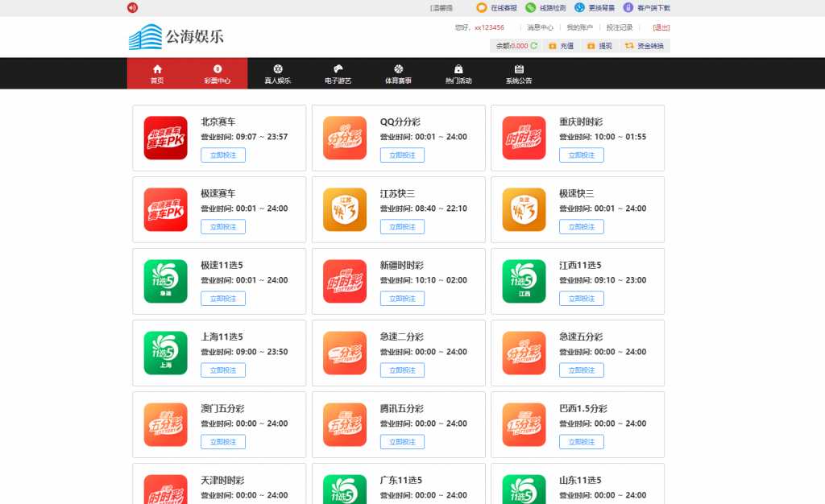Viewport: 825px width, 504px height.
Task: Mute the site sound speaker icon
Action: point(132,7)
